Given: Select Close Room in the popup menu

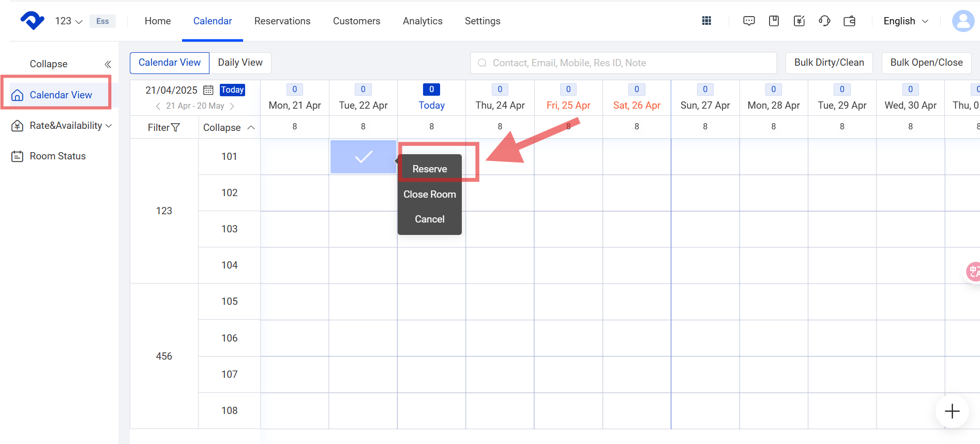Looking at the screenshot, I should pyautogui.click(x=429, y=195).
